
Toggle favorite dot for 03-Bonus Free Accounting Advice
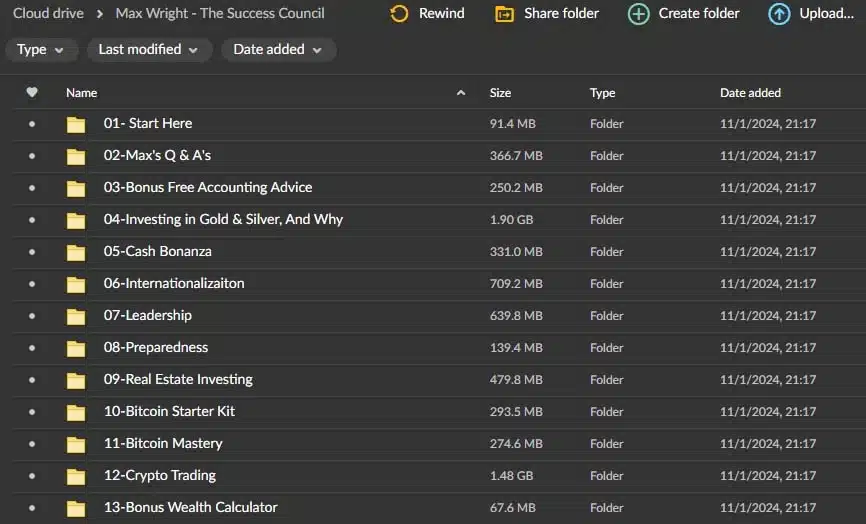pyautogui.click(x=32, y=188)
